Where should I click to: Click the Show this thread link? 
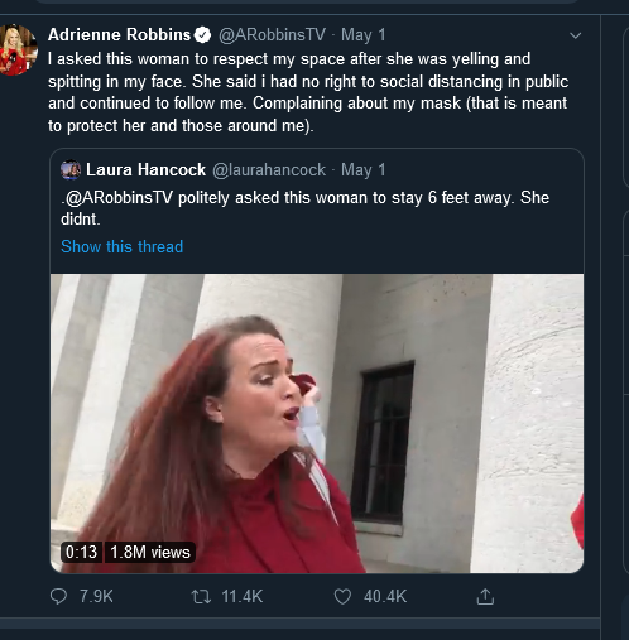pyautogui.click(x=122, y=246)
